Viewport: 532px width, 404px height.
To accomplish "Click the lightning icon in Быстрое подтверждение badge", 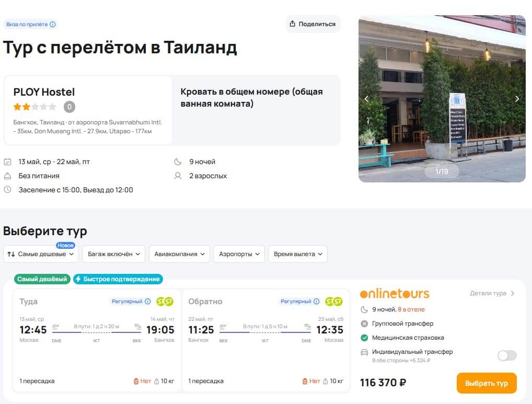I will pyautogui.click(x=78, y=279).
